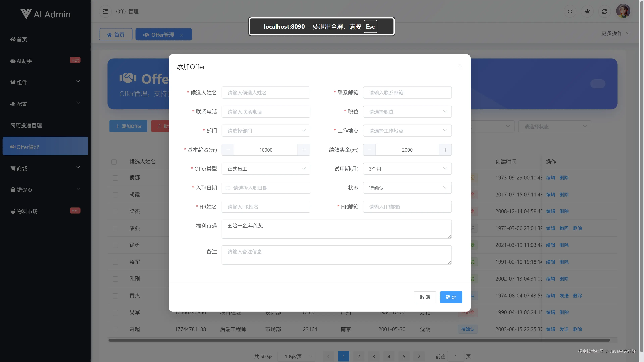Check the checkbox for 萧超 row
Screen dimensions: 644x362
pyautogui.click(x=115, y=329)
